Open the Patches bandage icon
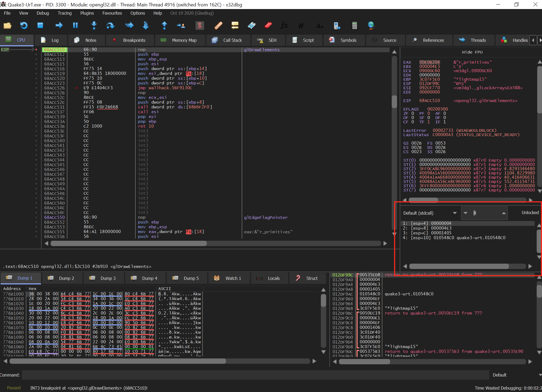Screen dimensions: 542x392 [219, 26]
